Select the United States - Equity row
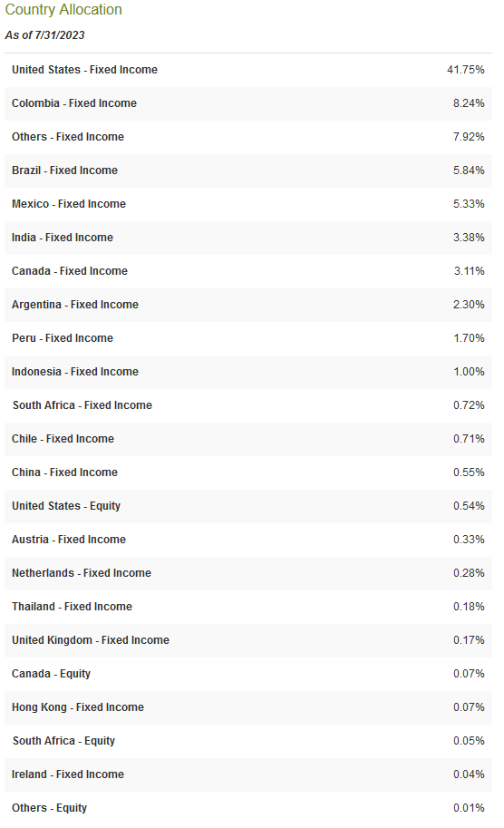This screenshot has height=828, width=504. [248, 506]
